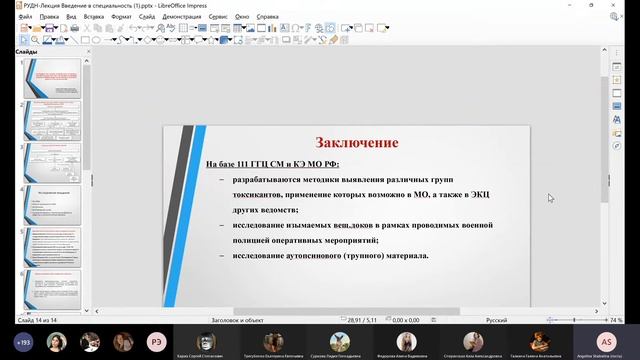Close the Слайды panel with its X
This screenshot has width=640, height=360.
point(89,52)
